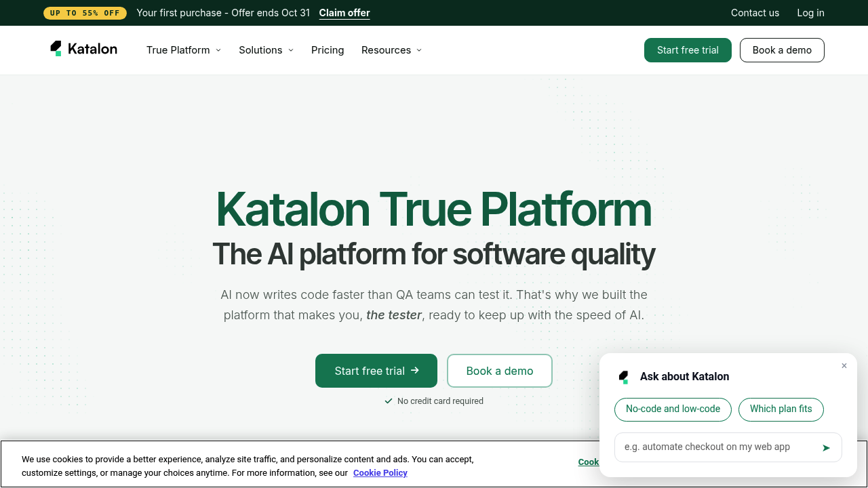This screenshot has width=868, height=488.
Task: Claim the offer in the promo banner
Action: pos(344,13)
